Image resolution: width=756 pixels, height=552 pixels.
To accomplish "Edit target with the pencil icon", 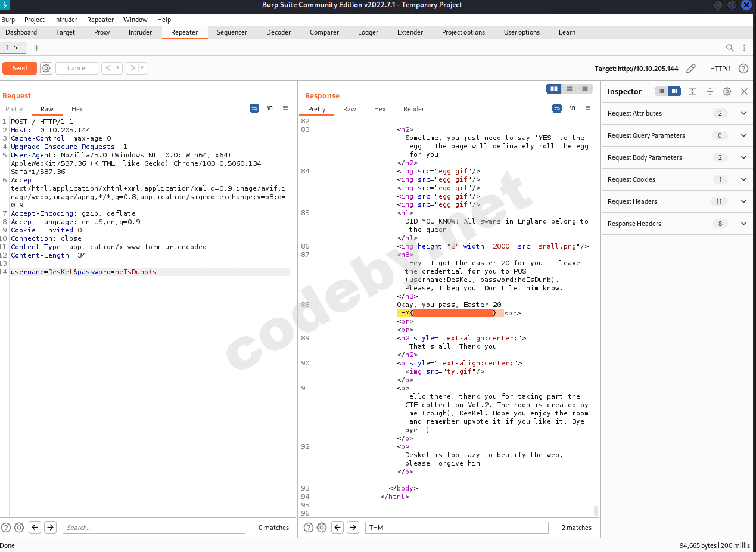I will pyautogui.click(x=691, y=69).
